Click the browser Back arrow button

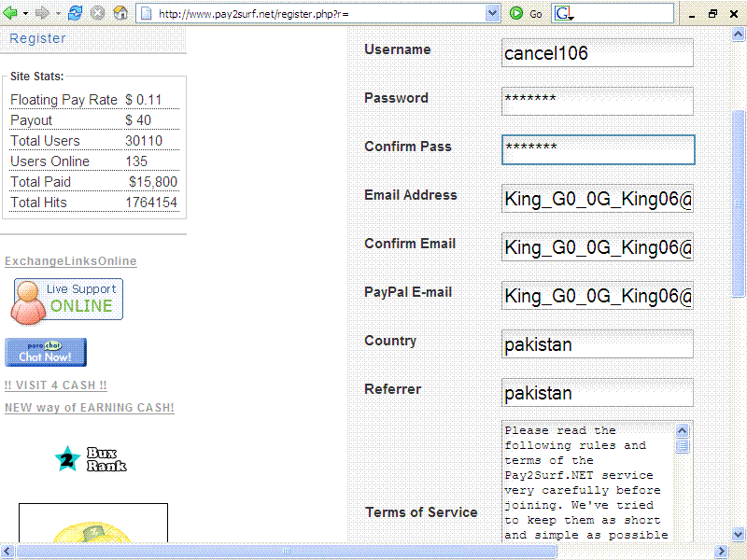point(11,13)
